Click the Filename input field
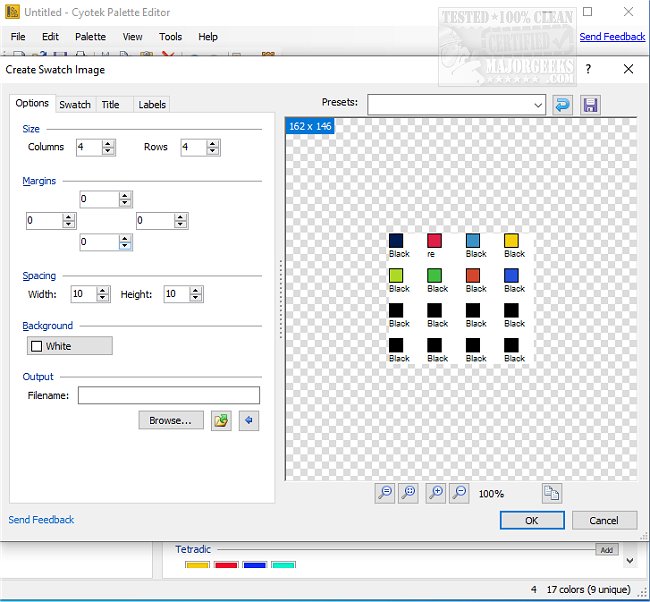 [169, 395]
